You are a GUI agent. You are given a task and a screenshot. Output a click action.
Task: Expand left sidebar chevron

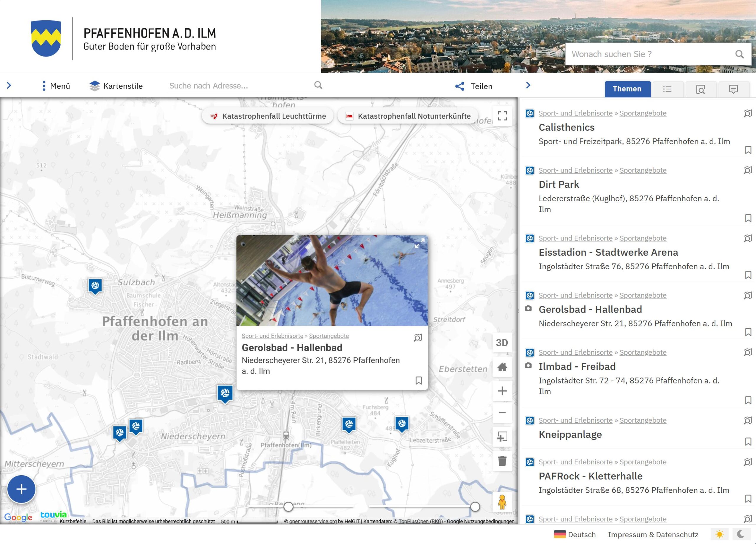[x=9, y=86]
